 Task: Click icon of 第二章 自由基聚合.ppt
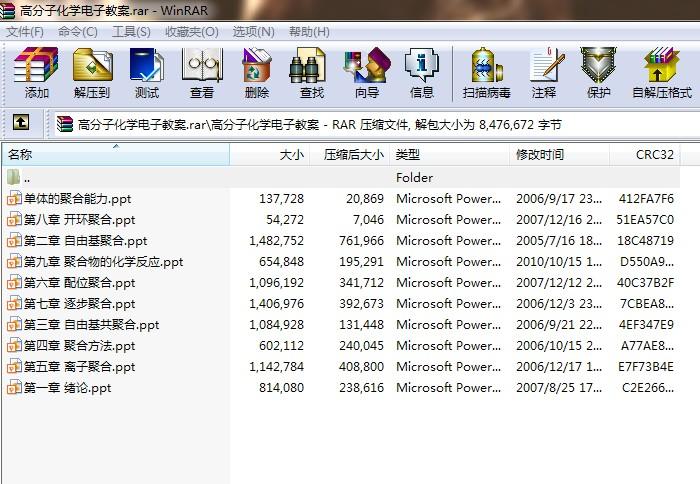click(14, 240)
